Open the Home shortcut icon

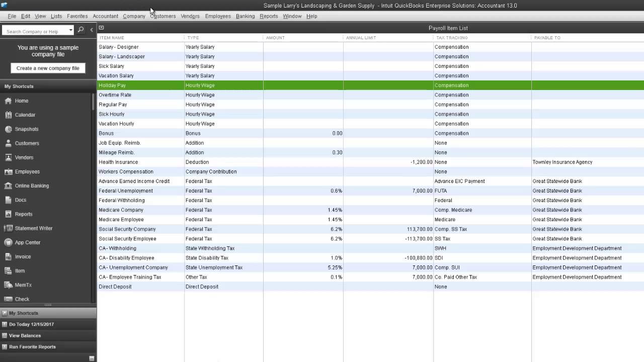coord(8,101)
